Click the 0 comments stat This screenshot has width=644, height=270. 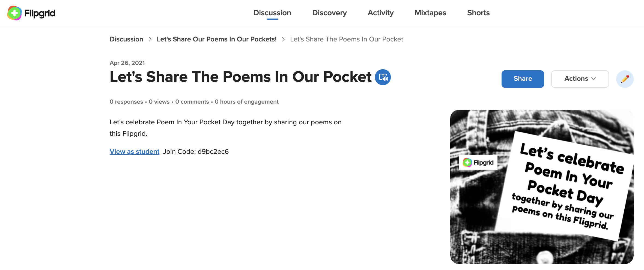(192, 101)
